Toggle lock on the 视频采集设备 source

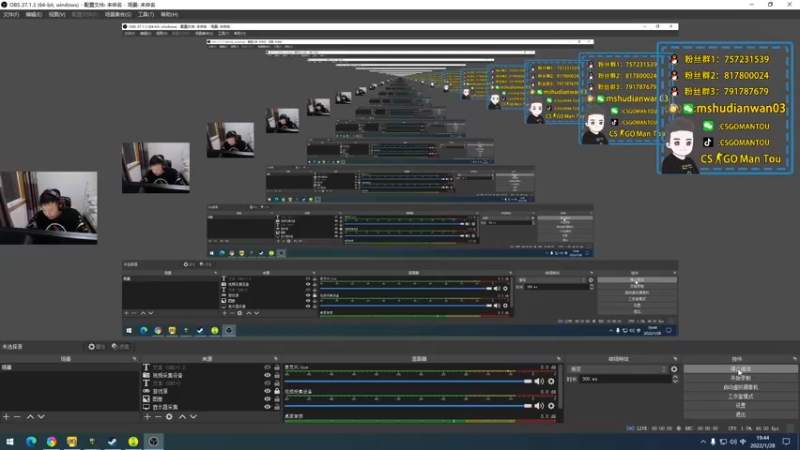point(277,375)
